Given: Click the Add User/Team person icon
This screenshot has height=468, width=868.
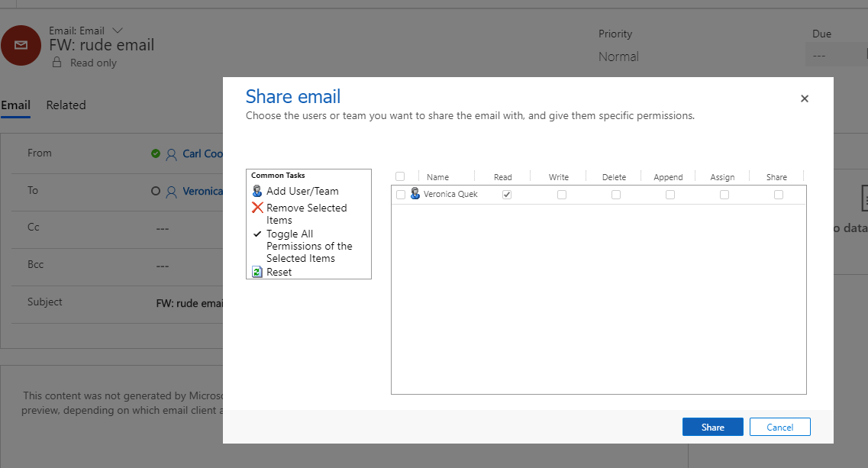Looking at the screenshot, I should click(x=257, y=191).
